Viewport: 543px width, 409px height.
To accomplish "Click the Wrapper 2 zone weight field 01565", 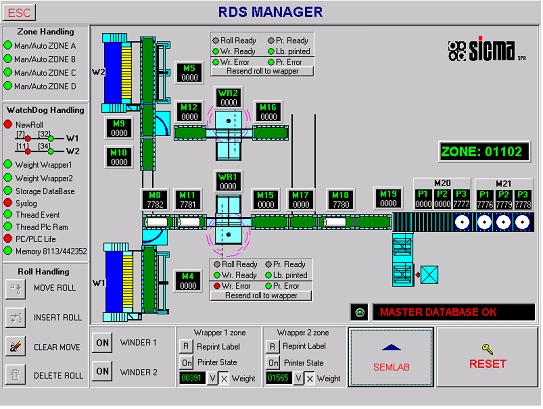I will [278, 378].
